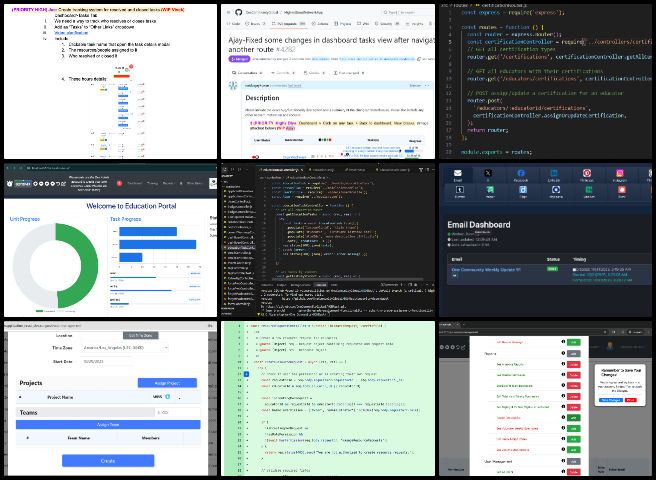The width and height of the screenshot is (656, 480).
Task: Click the purple Merged status badge
Action: tap(239, 59)
